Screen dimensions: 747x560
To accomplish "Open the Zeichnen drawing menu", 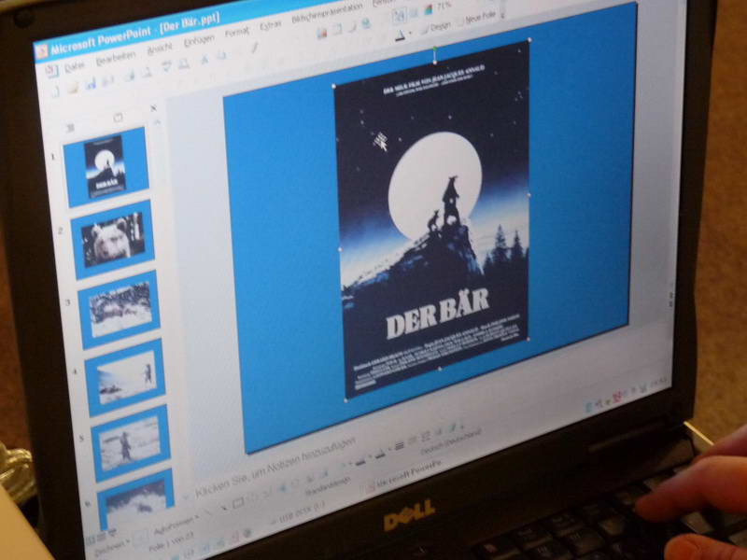I will pos(111,548).
